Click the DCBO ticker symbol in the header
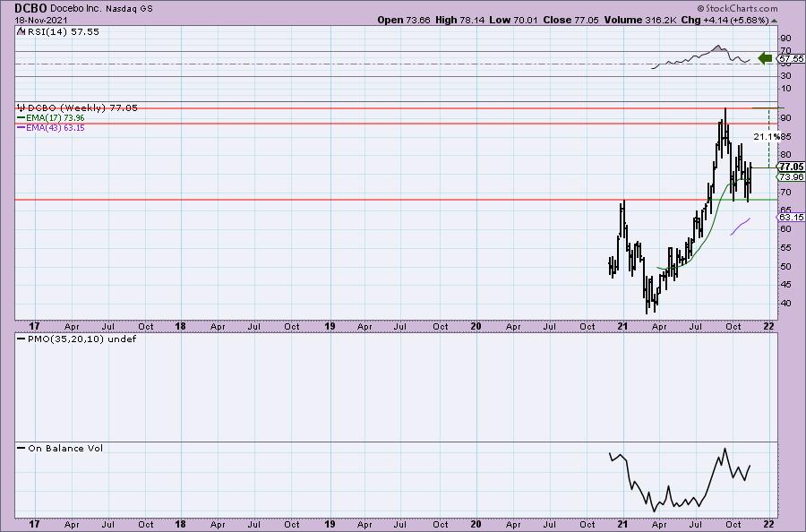The height and width of the screenshot is (532, 806). pyautogui.click(x=30, y=8)
